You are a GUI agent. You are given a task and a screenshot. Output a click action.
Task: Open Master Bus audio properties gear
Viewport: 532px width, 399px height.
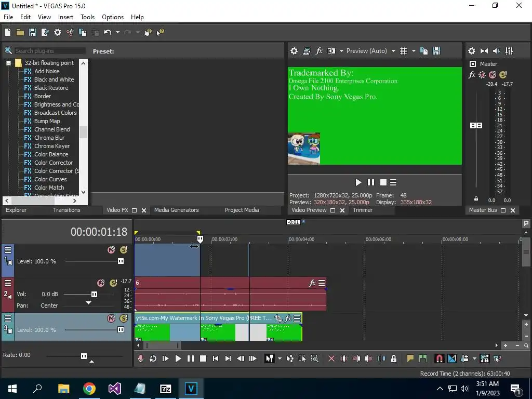point(472,51)
